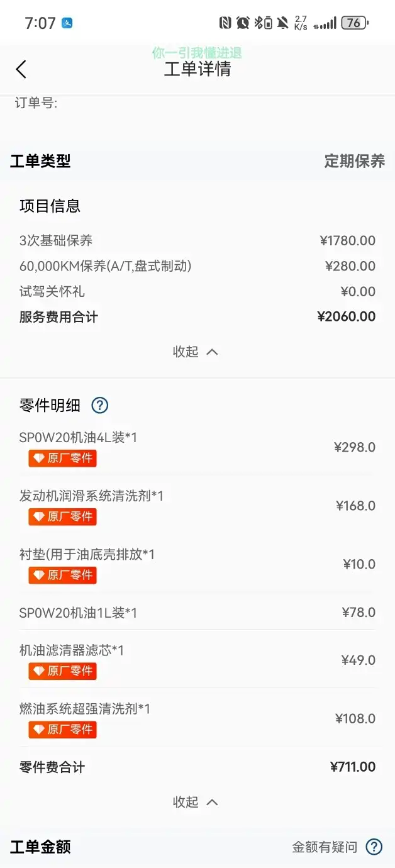Collapse the 项目信息 section via 收起
Screen dimensions: 395x868
click(x=196, y=352)
